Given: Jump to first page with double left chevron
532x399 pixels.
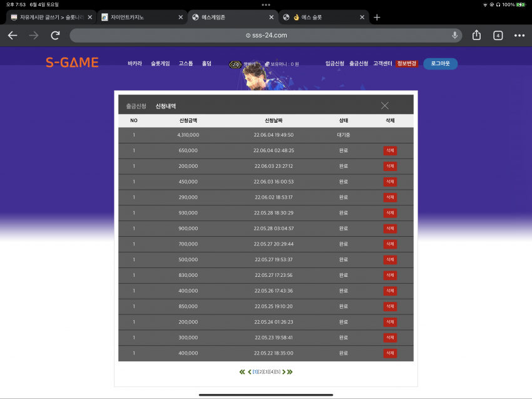Looking at the screenshot, I should (x=242, y=372).
